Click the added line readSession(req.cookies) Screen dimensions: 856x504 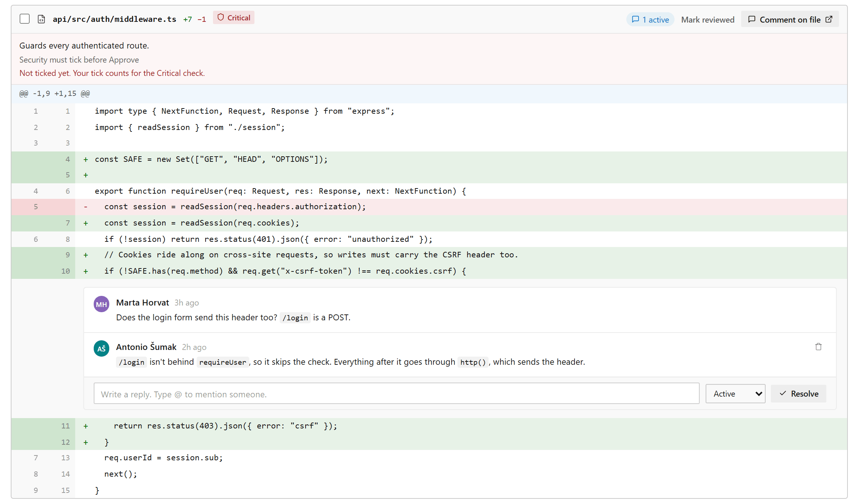429,223
